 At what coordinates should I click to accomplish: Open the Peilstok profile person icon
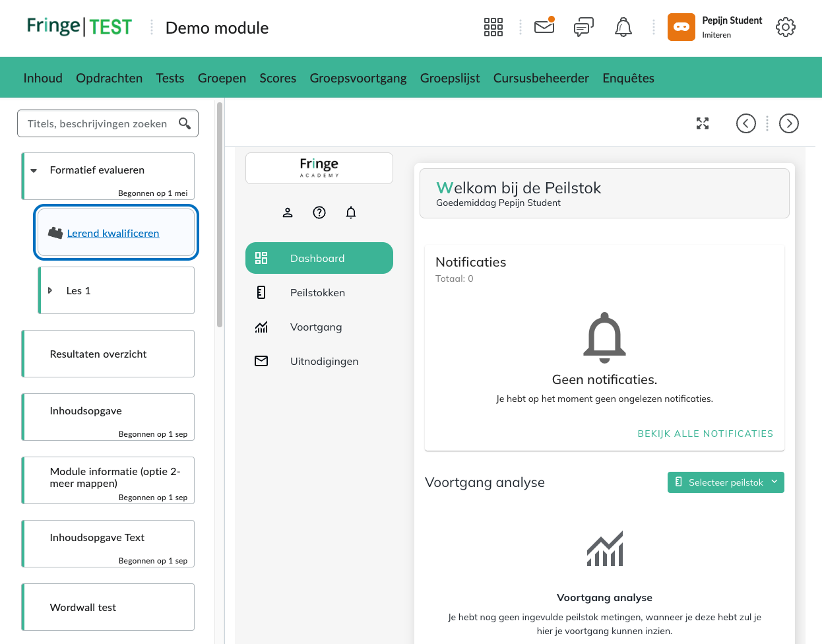pos(288,212)
